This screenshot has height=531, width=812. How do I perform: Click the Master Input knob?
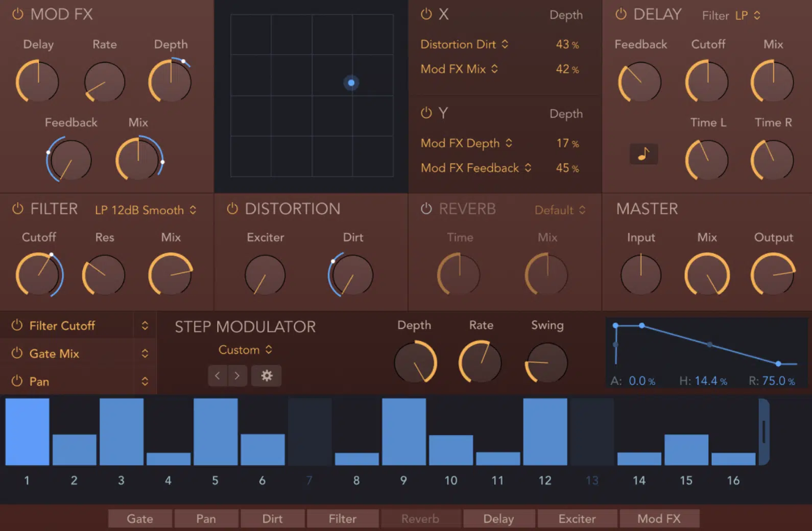[x=641, y=275]
